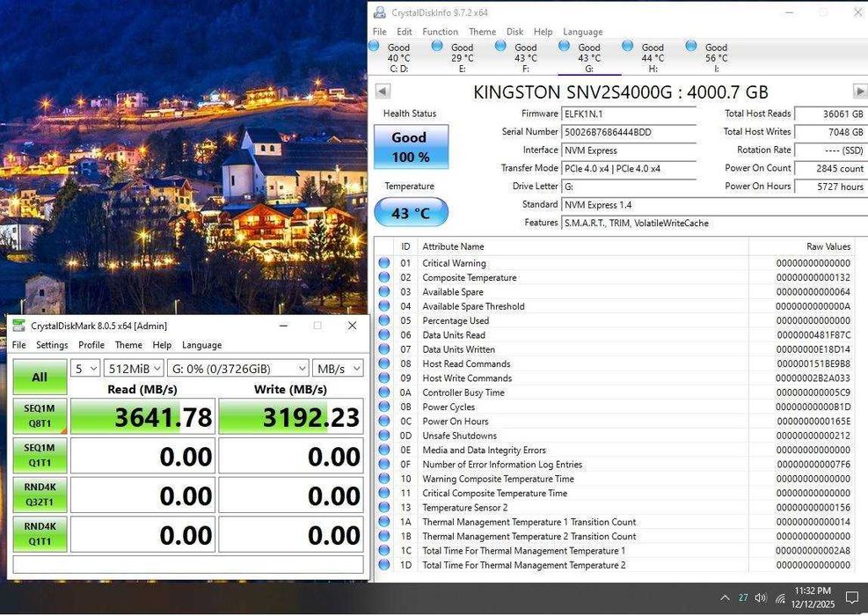Click the status orb of the C: D: disk
Image resolution: width=868 pixels, height=616 pixels.
374,46
